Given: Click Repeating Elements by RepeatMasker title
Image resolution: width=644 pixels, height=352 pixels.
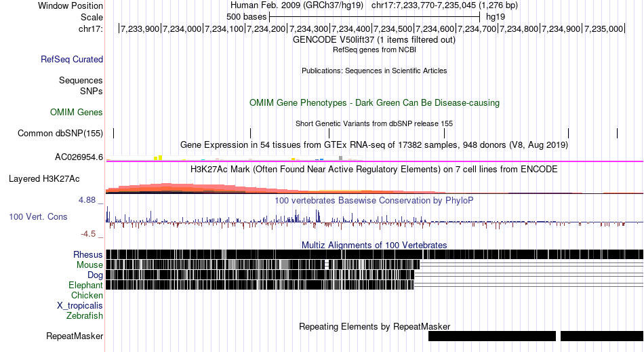Looking at the screenshot, I should (375, 326).
